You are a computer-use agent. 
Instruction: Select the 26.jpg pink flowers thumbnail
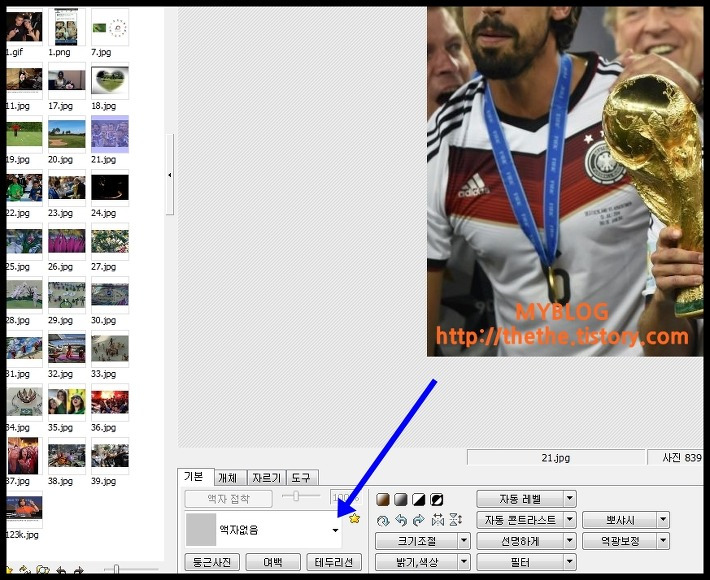(x=67, y=241)
